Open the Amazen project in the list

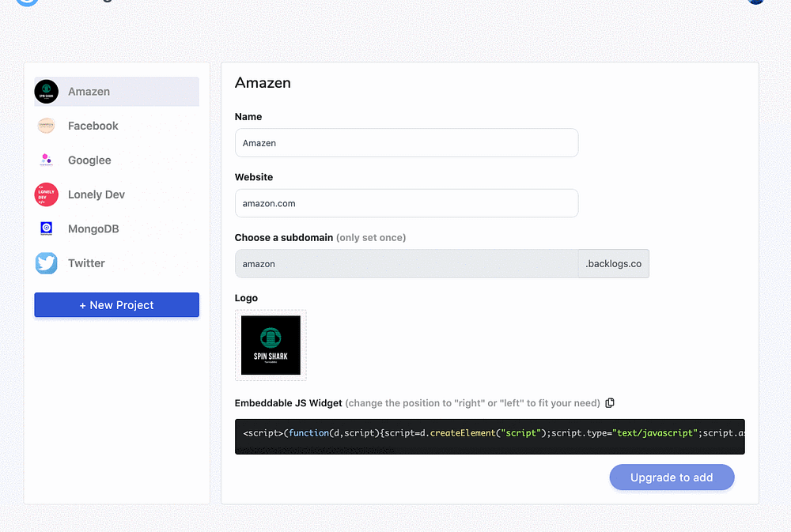pos(116,92)
